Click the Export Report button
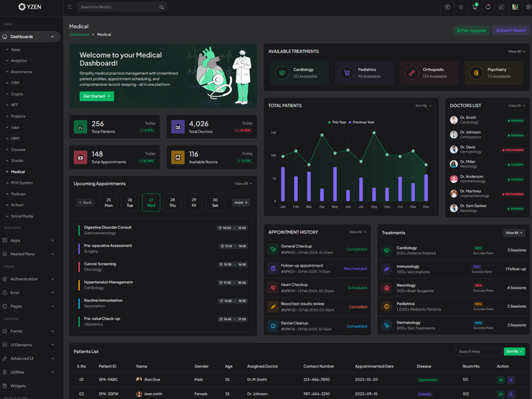The width and height of the screenshot is (532, 399). [511, 31]
